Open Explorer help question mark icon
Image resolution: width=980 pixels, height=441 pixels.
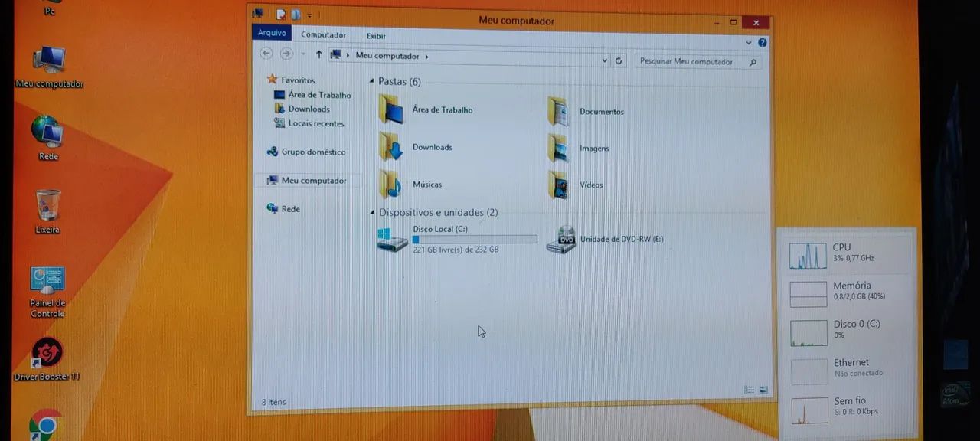pos(762,43)
